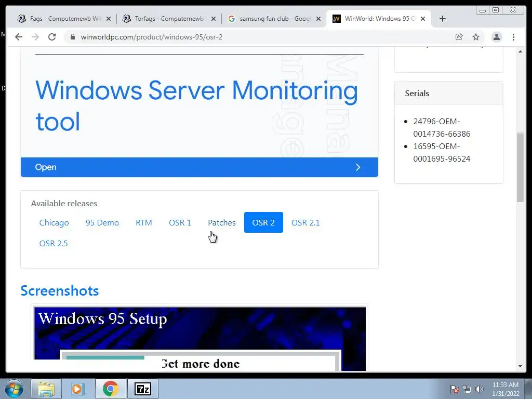This screenshot has height=399, width=532.
Task: Open the taskbar clock and date
Action: 506,389
